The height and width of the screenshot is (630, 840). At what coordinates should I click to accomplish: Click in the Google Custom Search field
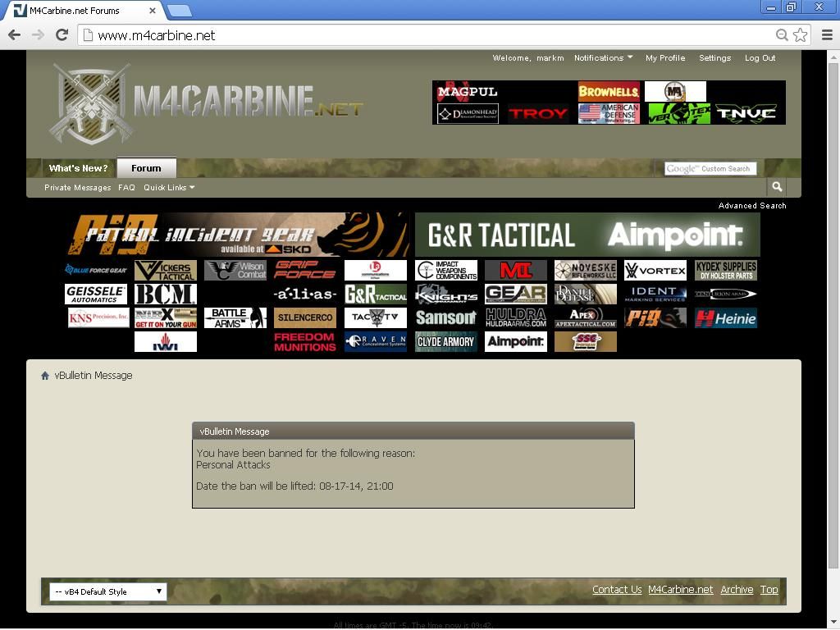click(x=710, y=168)
